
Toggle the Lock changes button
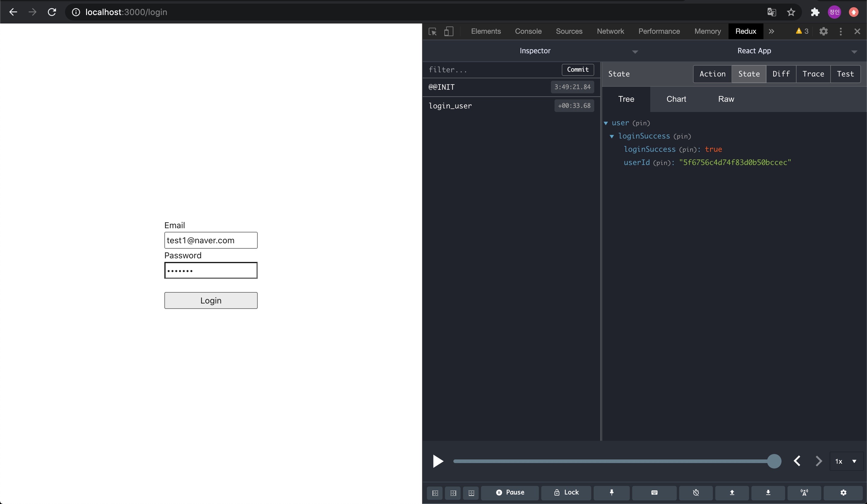tap(566, 492)
